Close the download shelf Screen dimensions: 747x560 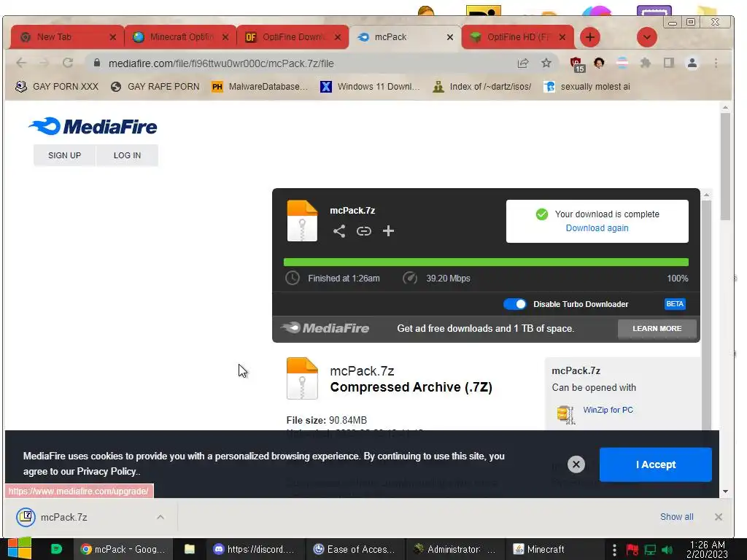click(x=719, y=517)
